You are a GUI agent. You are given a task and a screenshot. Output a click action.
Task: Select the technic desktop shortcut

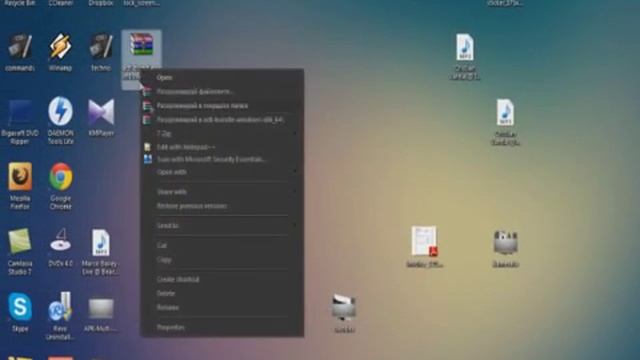coord(100,52)
